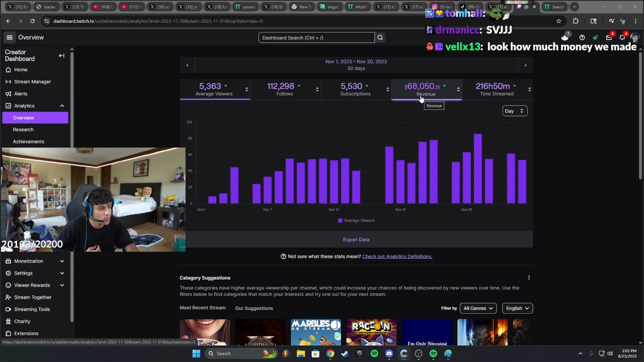
Task: Switch to Most Recent Stream tab
Action: pyautogui.click(x=203, y=308)
